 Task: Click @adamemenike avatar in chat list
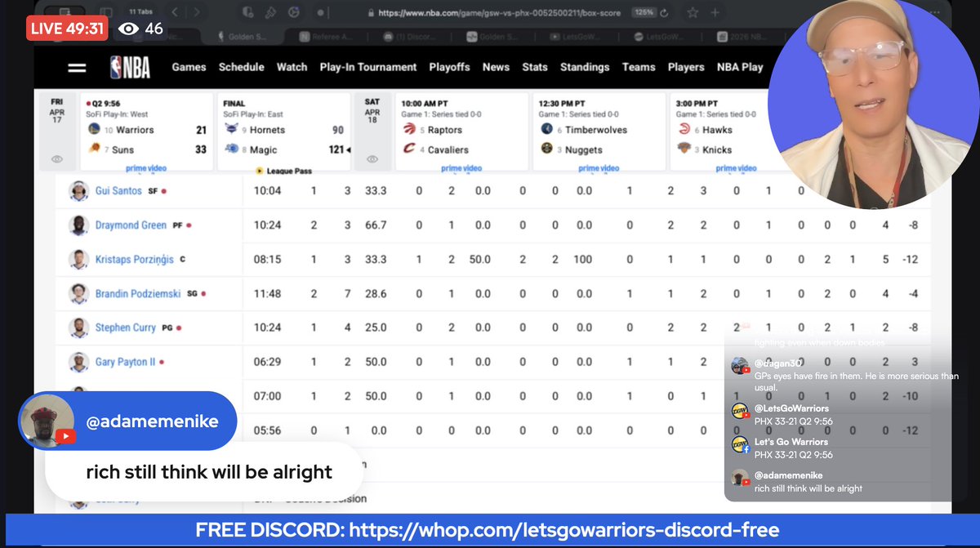pyautogui.click(x=740, y=478)
